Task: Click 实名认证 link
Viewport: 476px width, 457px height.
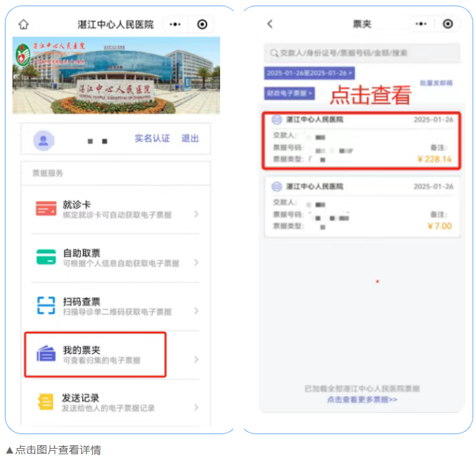Action: pyautogui.click(x=152, y=138)
